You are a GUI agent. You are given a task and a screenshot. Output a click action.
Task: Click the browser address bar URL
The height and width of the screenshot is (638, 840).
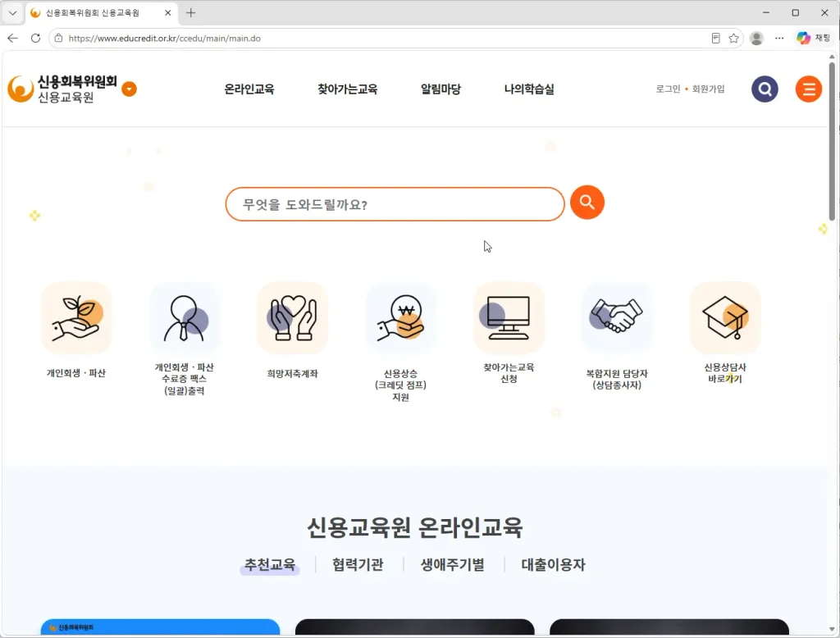pyautogui.click(x=164, y=39)
